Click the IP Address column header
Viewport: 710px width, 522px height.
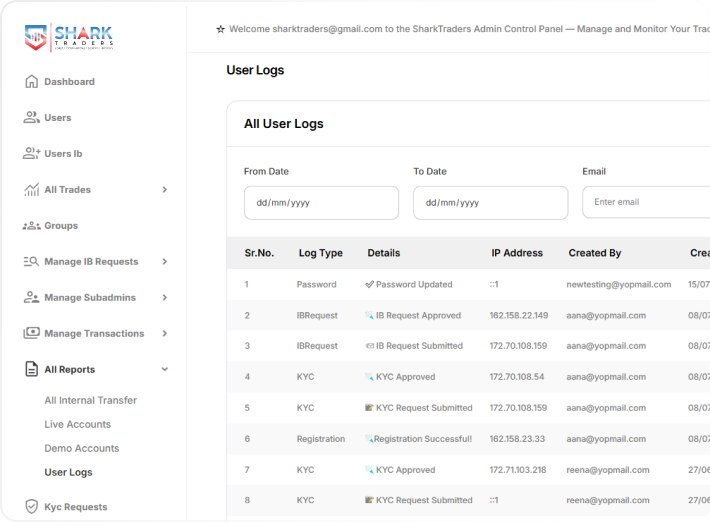tap(517, 253)
